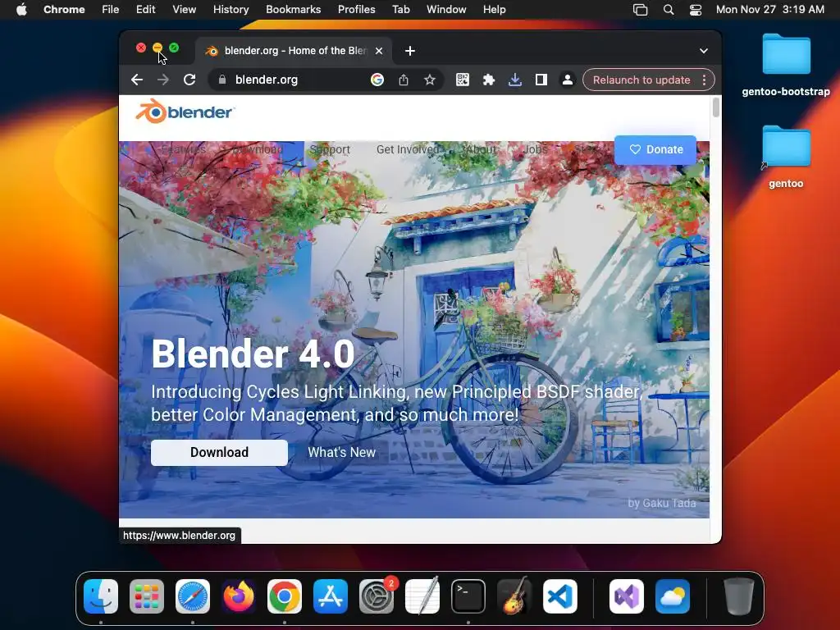Open Google Chrome from the Dock
The width and height of the screenshot is (840, 630).
[285, 596]
